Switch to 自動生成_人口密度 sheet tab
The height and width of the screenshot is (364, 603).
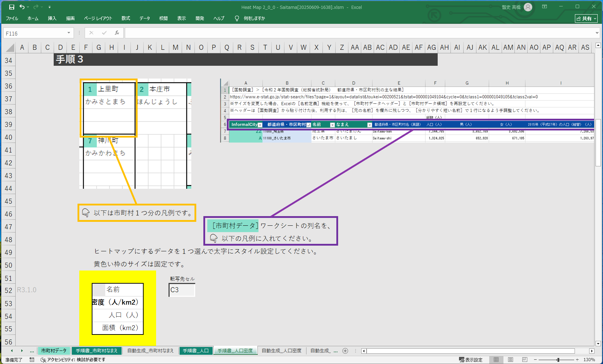pos(282,351)
